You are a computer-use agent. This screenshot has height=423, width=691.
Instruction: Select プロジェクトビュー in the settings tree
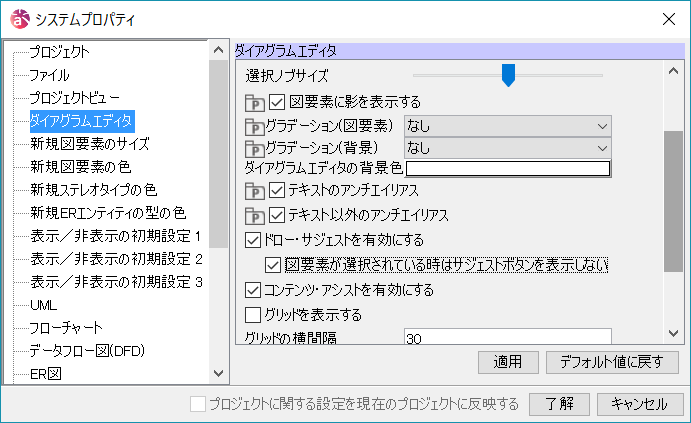pyautogui.click(x=75, y=97)
